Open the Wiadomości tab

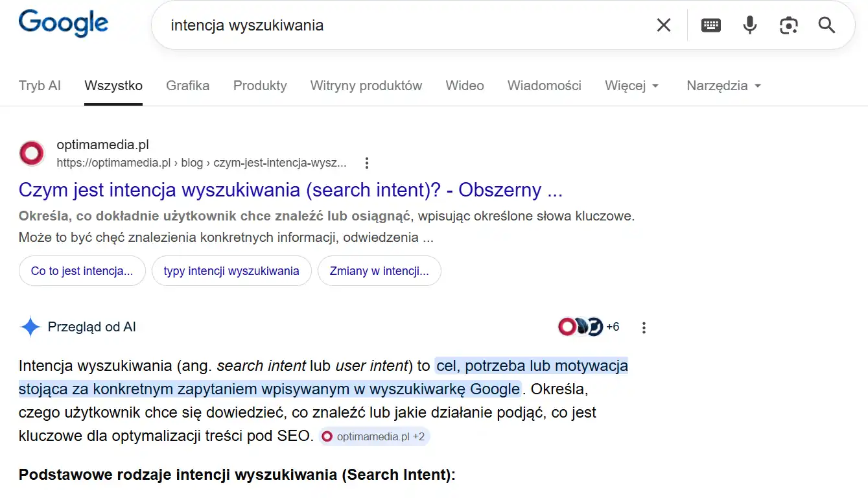coord(544,85)
